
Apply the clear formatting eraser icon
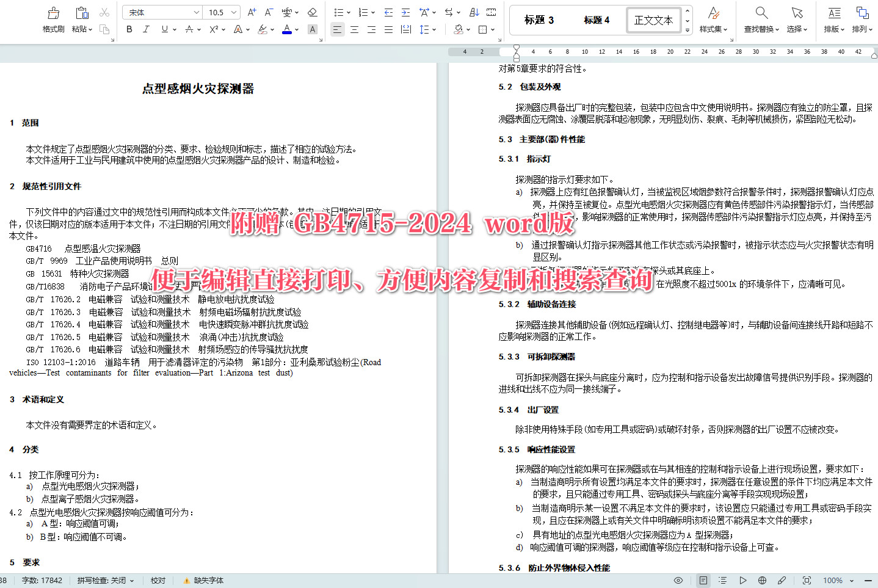pos(312,12)
